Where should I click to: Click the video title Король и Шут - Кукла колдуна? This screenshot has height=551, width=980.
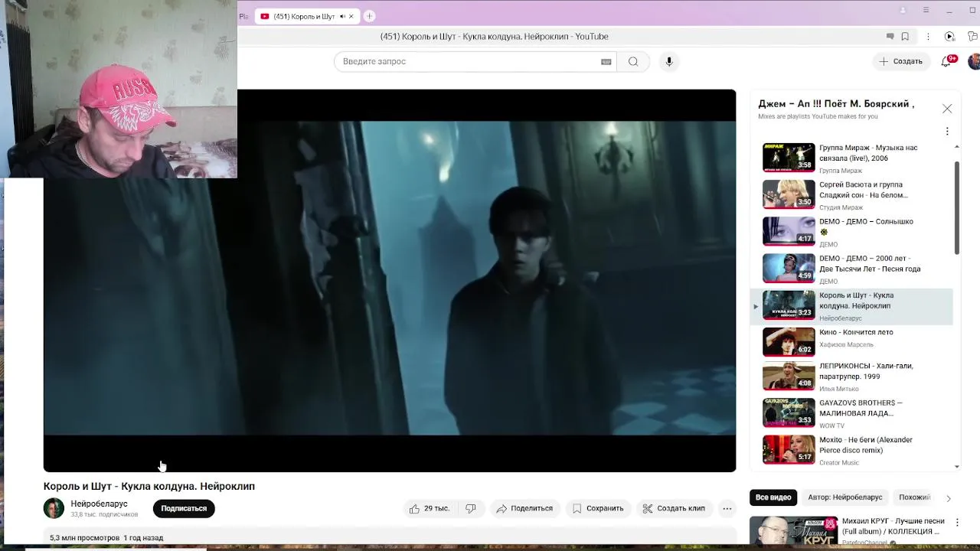149,486
